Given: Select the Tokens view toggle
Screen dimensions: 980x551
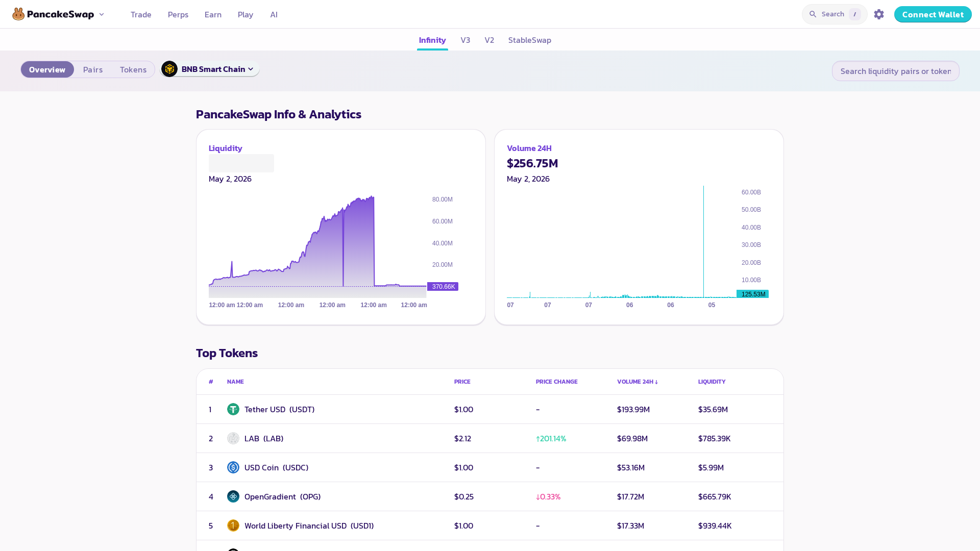Looking at the screenshot, I should [133, 69].
